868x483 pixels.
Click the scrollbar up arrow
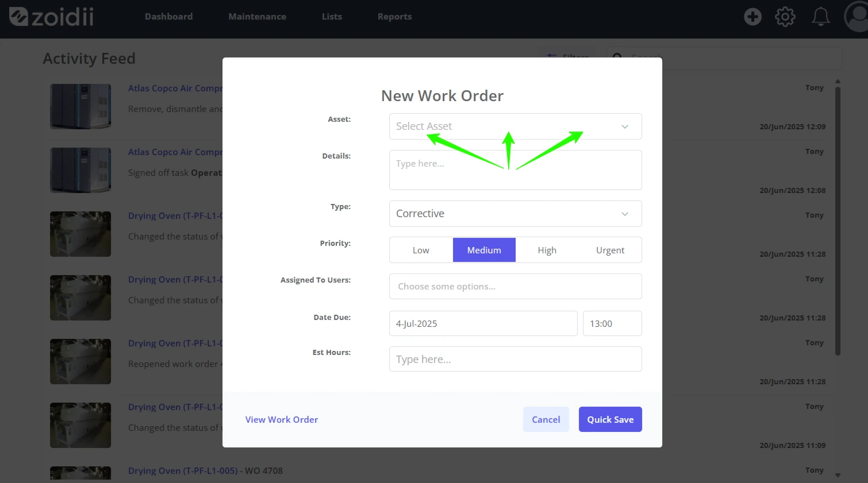pos(838,82)
